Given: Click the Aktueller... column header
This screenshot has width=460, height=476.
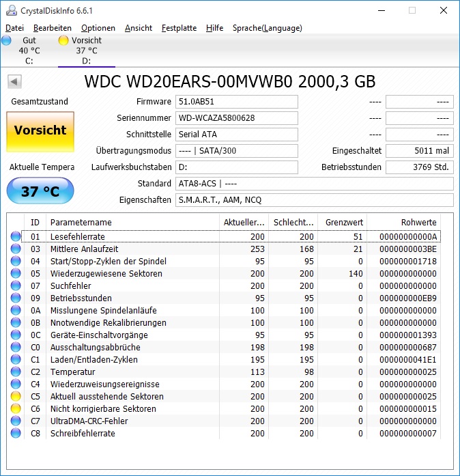Looking at the screenshot, I should (x=244, y=222).
